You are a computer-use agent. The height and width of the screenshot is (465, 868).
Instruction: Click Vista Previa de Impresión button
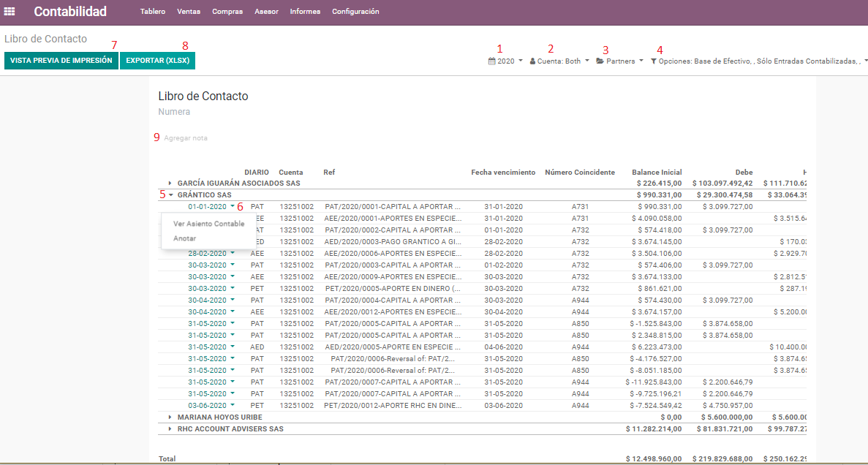click(x=61, y=61)
